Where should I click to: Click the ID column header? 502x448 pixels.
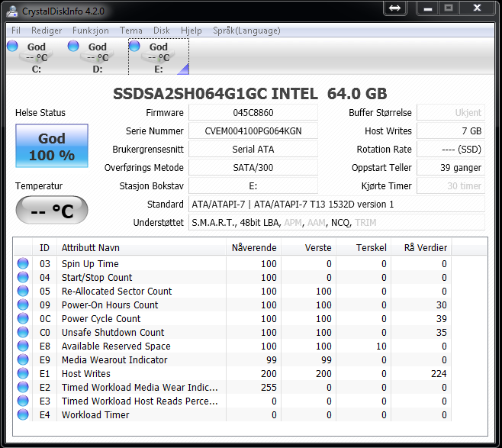tap(44, 247)
